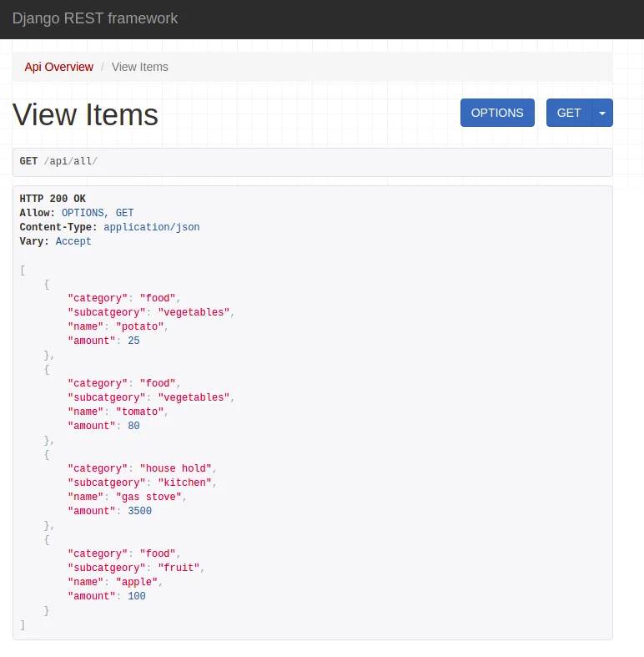Click the amount value 25
This screenshot has height=657, width=644.
[x=133, y=341]
